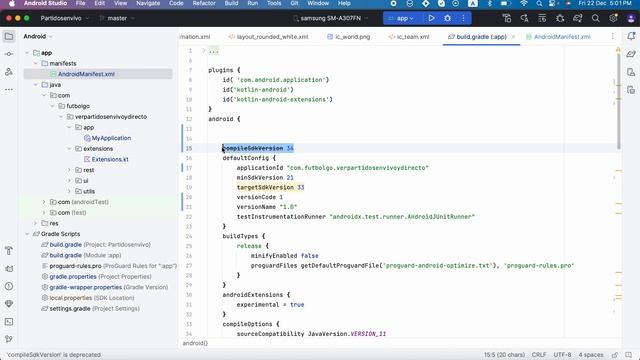Viewport: 640px width, 360px height.
Task: Switch to the AndroidManifest.xml editor tab
Action: [x=558, y=37]
